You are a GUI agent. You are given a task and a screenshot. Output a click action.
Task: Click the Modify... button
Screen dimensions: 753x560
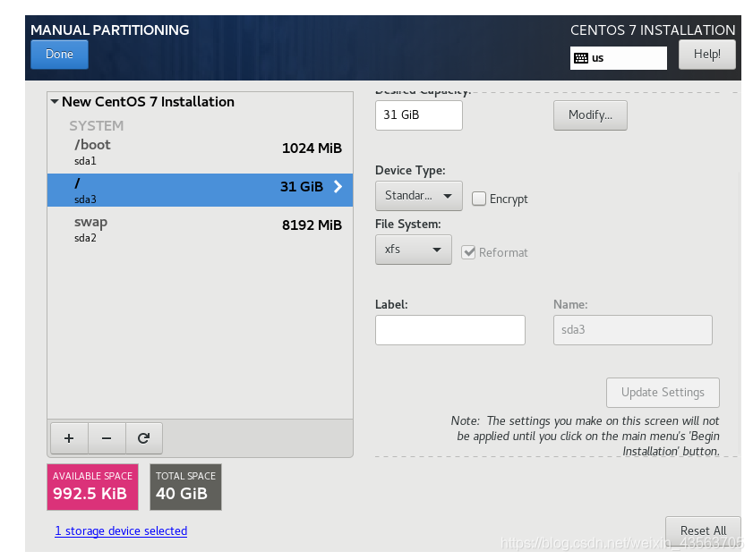pos(590,115)
